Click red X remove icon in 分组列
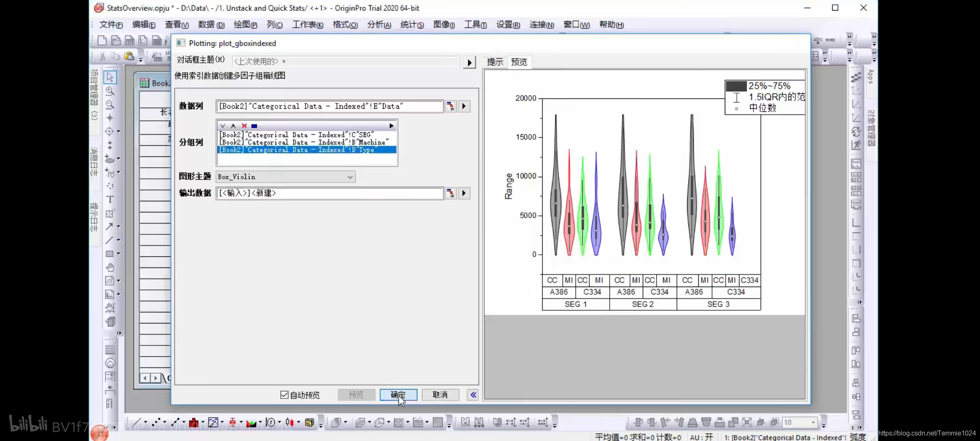 [x=244, y=126]
